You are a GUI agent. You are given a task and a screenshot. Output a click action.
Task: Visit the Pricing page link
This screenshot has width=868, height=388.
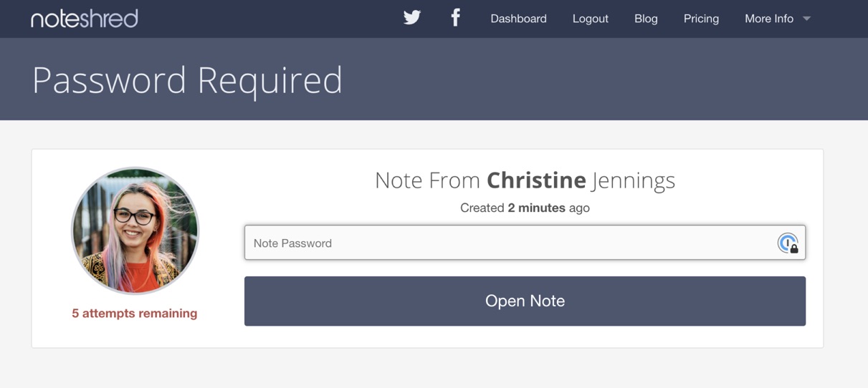[701, 19]
